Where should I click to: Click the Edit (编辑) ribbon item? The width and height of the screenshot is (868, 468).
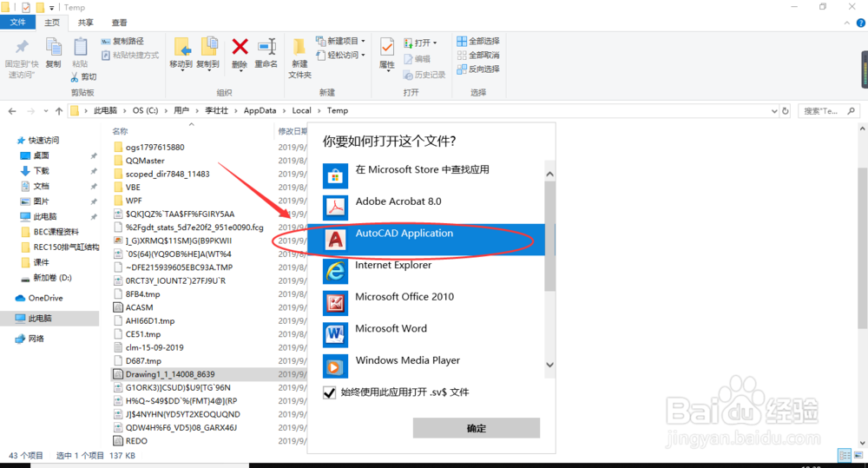tap(417, 59)
